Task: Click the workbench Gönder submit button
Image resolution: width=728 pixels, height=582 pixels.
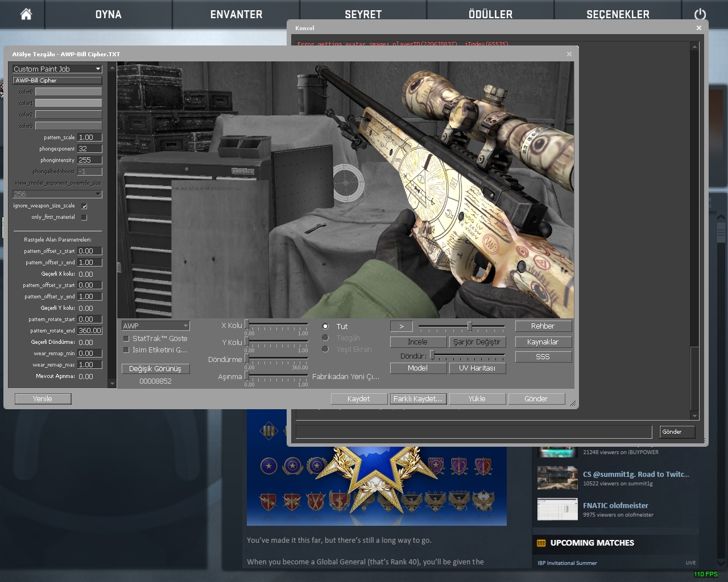Action: (536, 399)
